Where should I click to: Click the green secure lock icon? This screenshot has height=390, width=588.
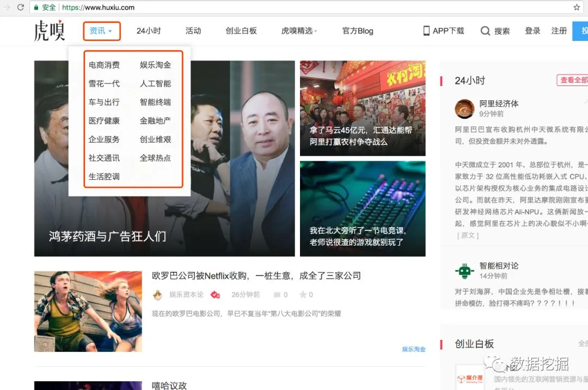[36, 7]
